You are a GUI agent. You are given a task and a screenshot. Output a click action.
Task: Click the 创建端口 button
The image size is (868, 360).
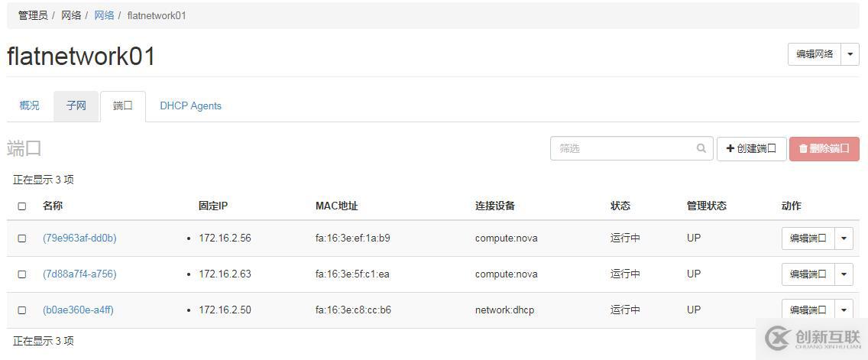[x=751, y=149]
